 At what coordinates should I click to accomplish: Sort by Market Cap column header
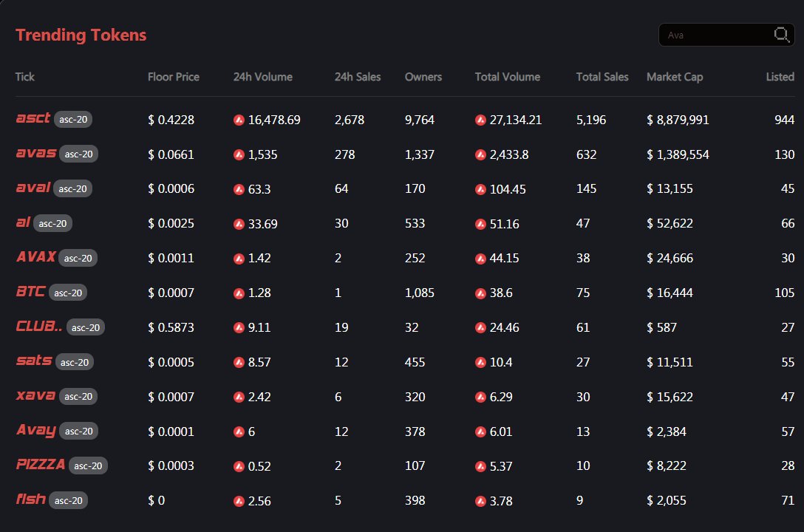(x=674, y=77)
